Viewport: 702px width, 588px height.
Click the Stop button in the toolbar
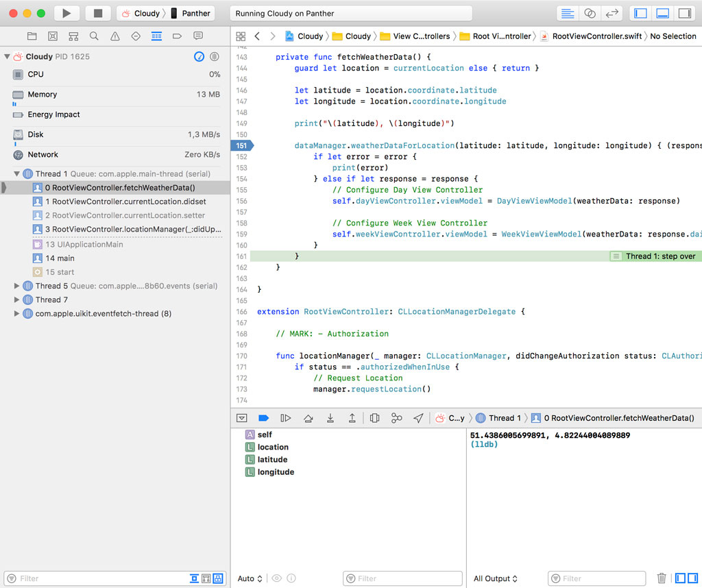(x=98, y=13)
